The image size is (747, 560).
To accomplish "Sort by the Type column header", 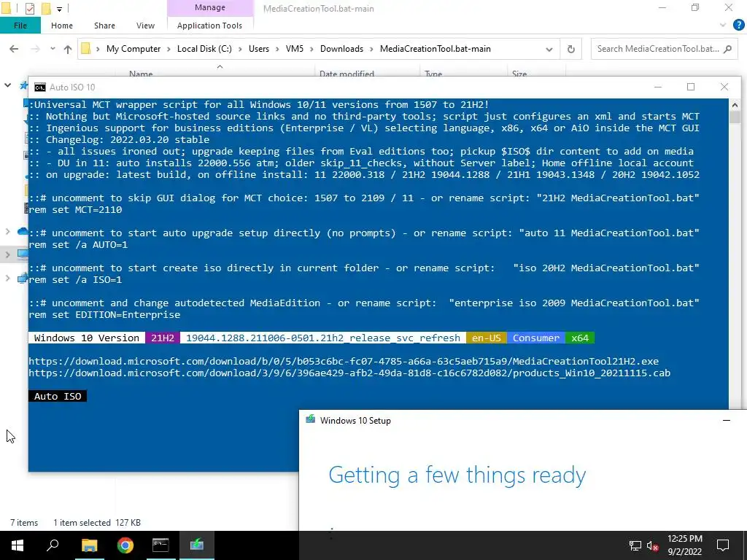I will point(433,74).
